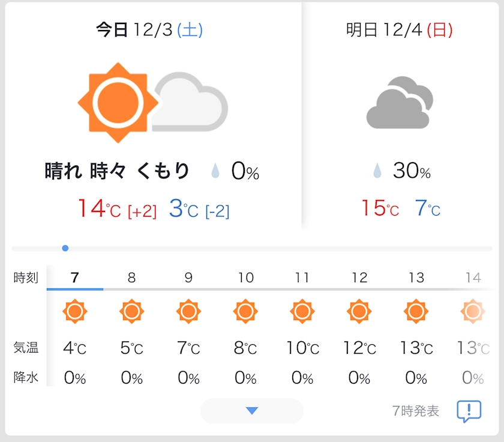This screenshot has width=504, height=442.
Task: Click the sun icon for 9 o'clock
Action: point(188,312)
